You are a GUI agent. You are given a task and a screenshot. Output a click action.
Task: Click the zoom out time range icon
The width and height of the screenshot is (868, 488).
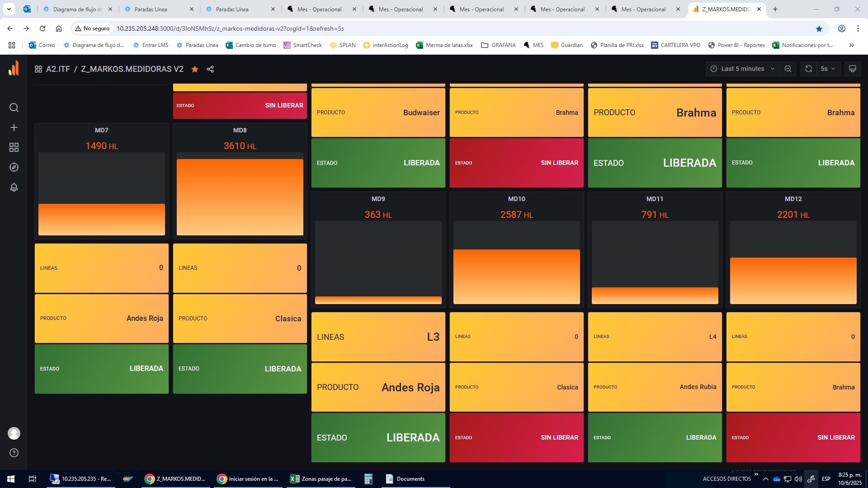point(788,69)
